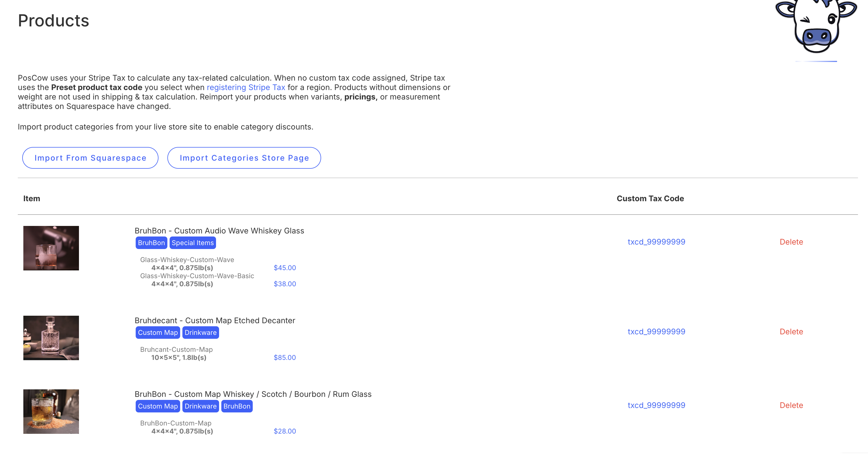Select BruhBon tag on Custom Map Whiskey Glass
Image resolution: width=868 pixels, height=458 pixels.
237,406
